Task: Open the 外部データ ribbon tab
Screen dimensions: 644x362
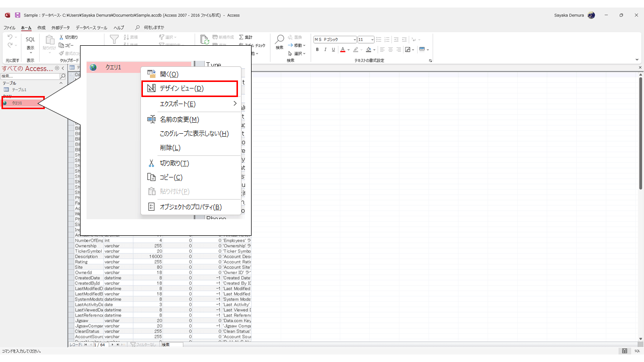Action: pos(60,28)
